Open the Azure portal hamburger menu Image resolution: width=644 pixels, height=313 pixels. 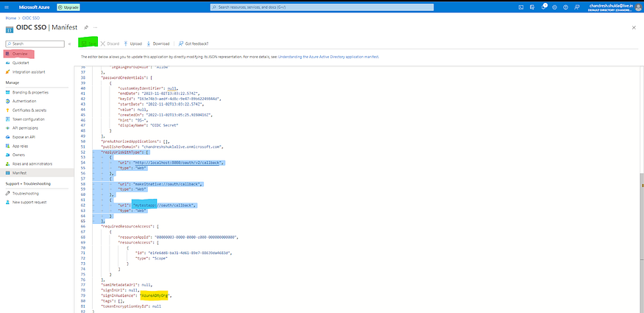[6, 7]
